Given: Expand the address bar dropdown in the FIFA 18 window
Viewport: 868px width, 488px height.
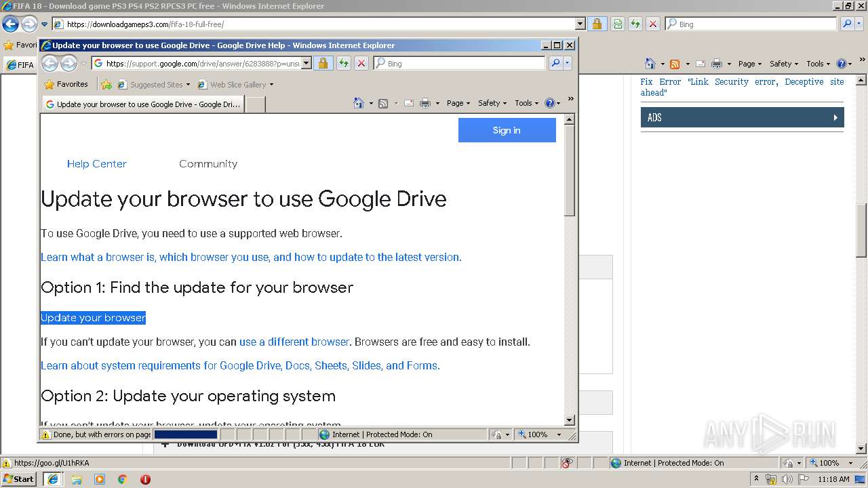Looking at the screenshot, I should 580,24.
